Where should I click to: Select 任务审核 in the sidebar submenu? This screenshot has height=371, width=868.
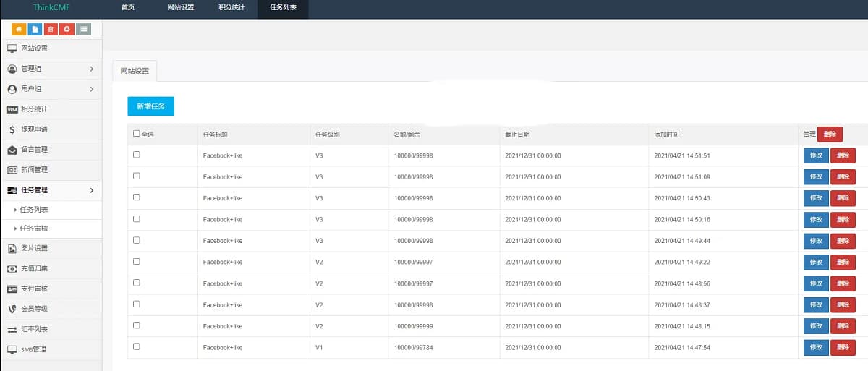tap(34, 229)
